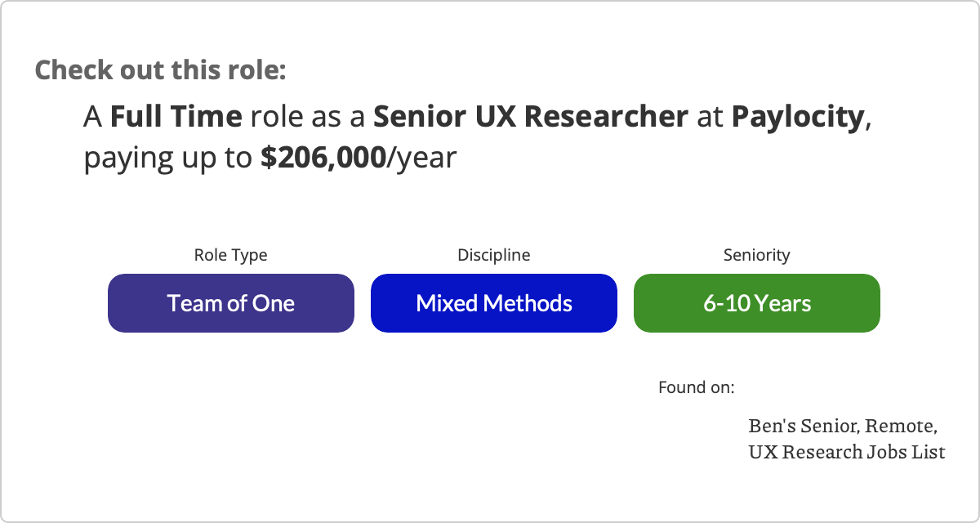Click the Paylocity company name
This screenshot has height=523, width=980.
pyautogui.click(x=798, y=118)
